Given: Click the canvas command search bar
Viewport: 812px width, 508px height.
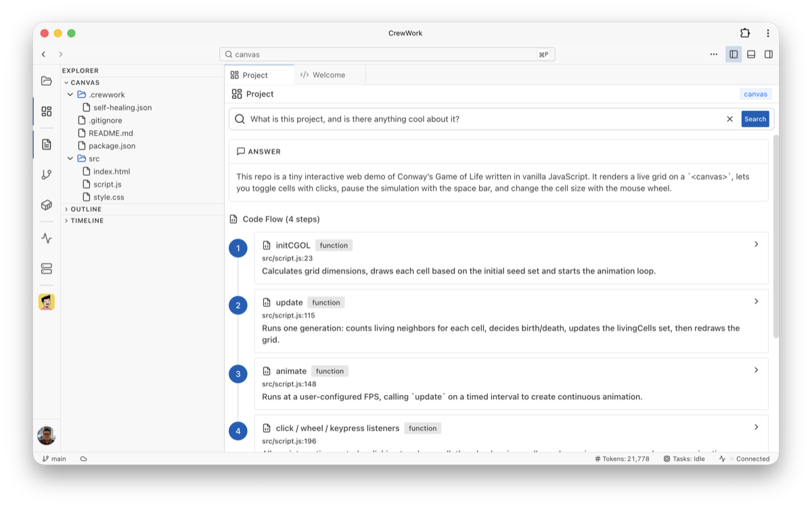Looking at the screenshot, I should click(x=387, y=54).
